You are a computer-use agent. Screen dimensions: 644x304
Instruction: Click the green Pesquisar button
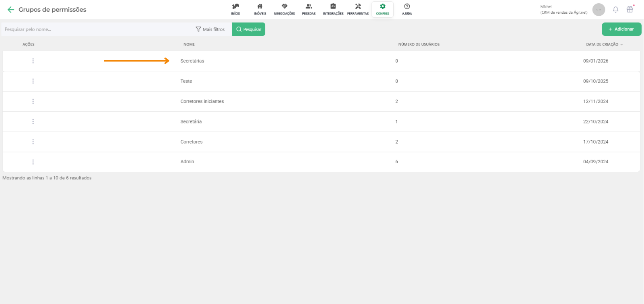point(248,29)
